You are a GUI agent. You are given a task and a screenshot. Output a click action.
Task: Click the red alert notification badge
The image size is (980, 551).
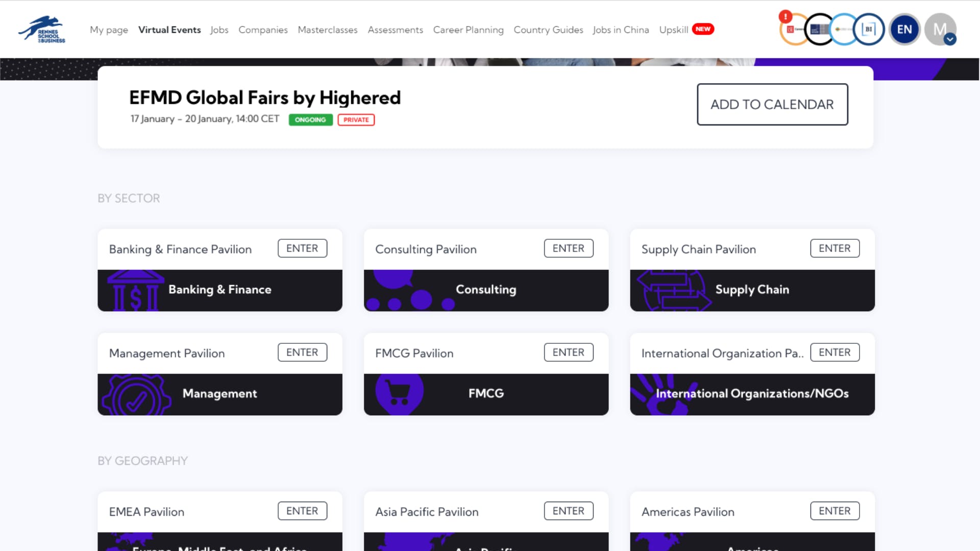[785, 17]
